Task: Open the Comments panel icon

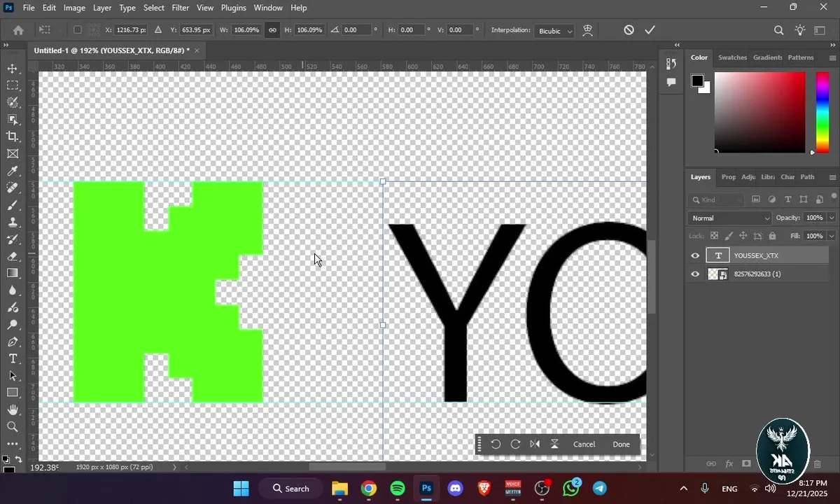Action: coord(671,82)
